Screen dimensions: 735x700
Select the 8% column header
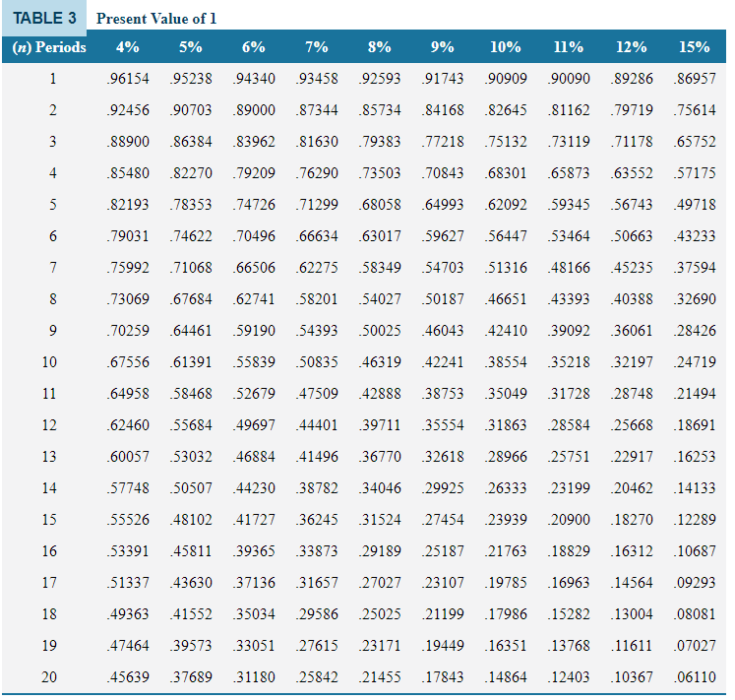(x=379, y=47)
